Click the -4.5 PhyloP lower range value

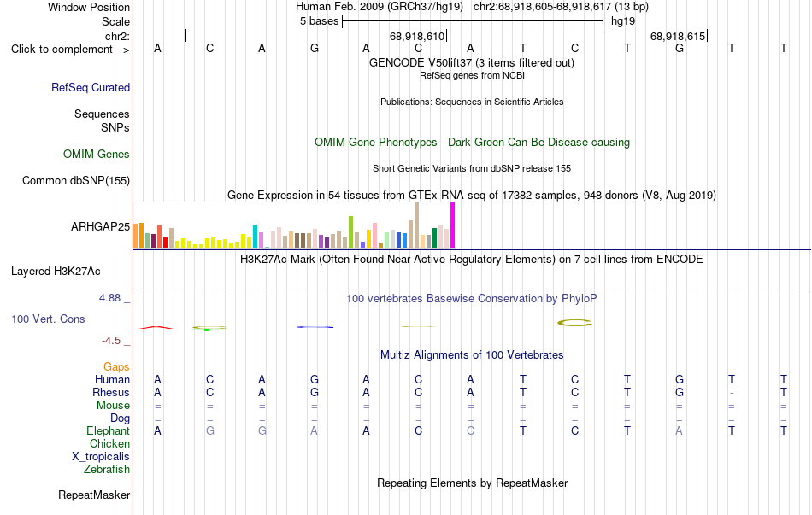click(111, 341)
